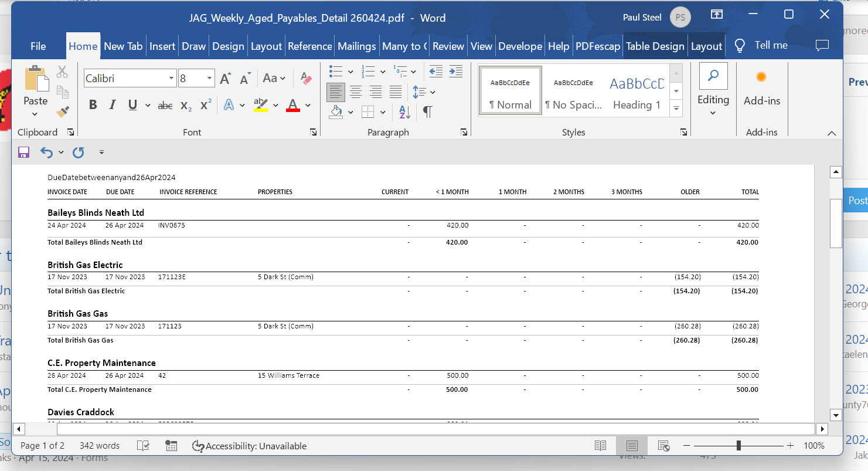This screenshot has width=868, height=471.
Task: Switch to Read Mode view icon
Action: 600,446
